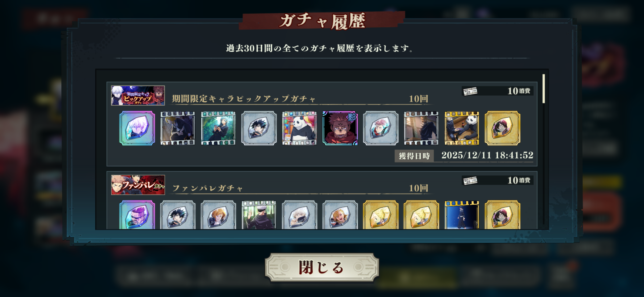Select the blue night sky film card

[462, 215]
